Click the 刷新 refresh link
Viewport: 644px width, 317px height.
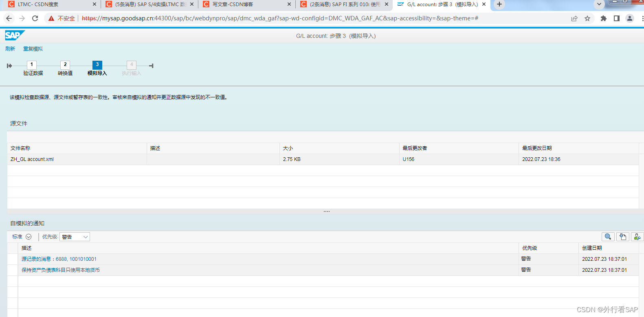click(10, 49)
